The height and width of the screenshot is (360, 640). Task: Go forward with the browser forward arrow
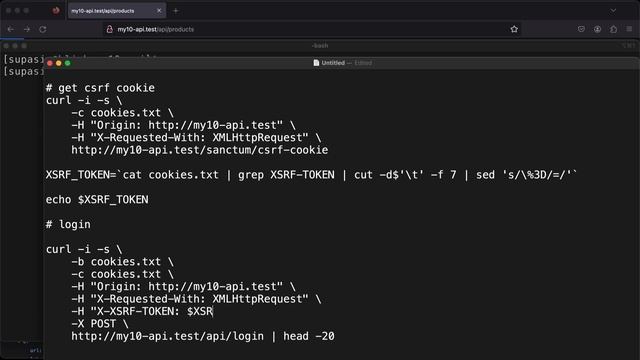(x=27, y=29)
